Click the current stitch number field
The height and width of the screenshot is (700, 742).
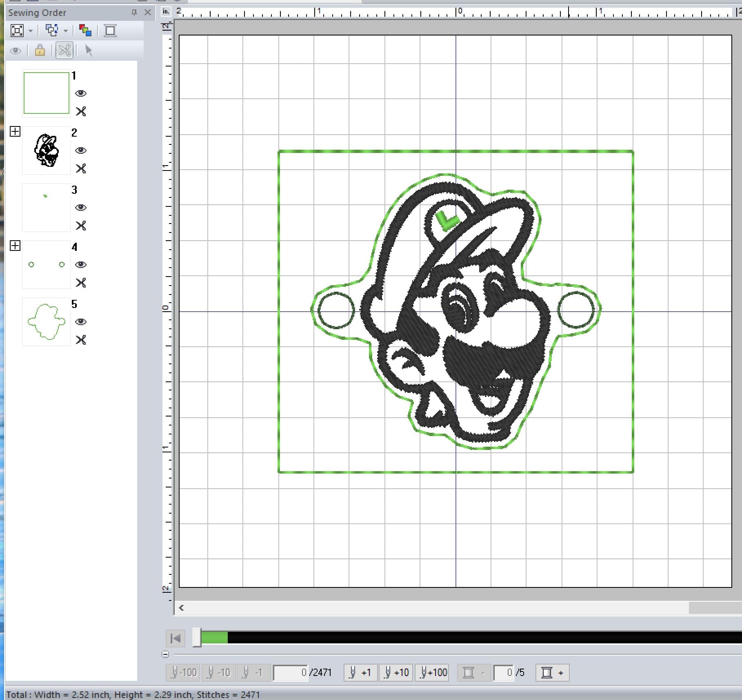(290, 672)
